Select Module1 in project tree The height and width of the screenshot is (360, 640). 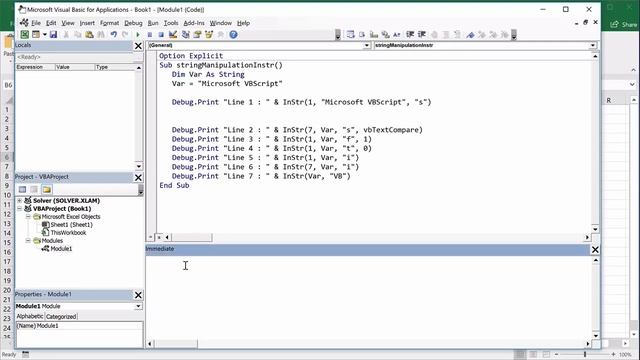(61, 249)
